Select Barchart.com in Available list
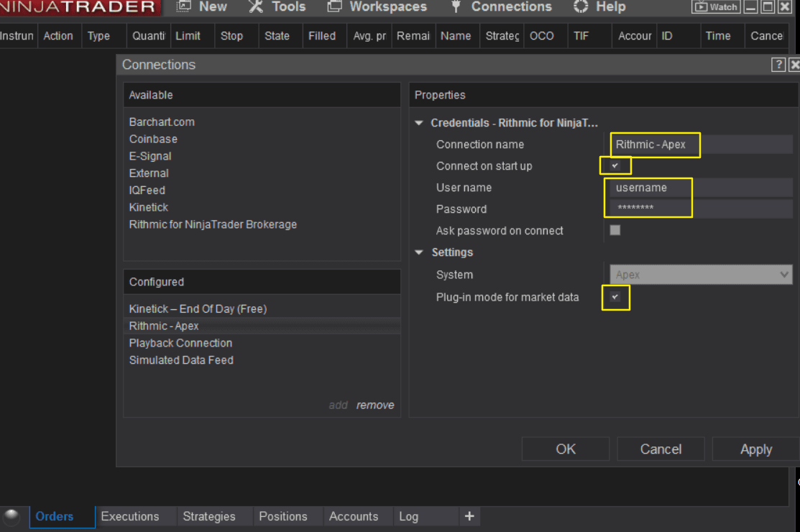800x532 pixels. pos(162,122)
